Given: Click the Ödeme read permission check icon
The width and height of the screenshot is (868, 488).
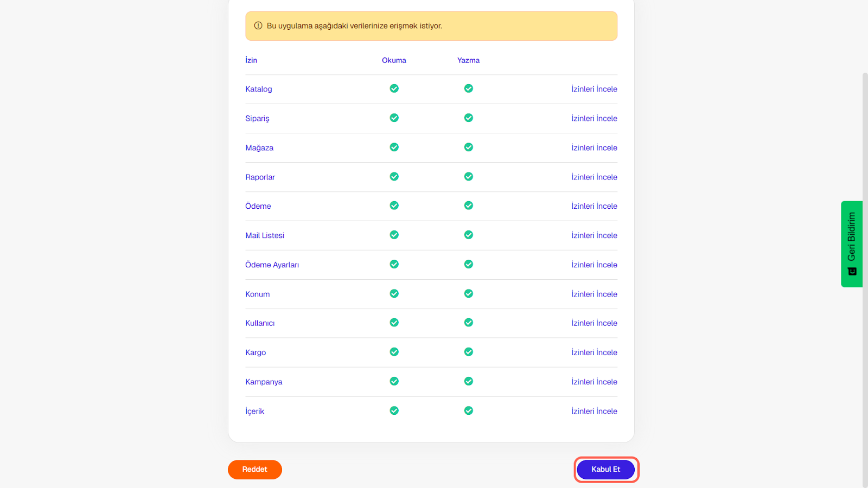Looking at the screenshot, I should pos(394,206).
